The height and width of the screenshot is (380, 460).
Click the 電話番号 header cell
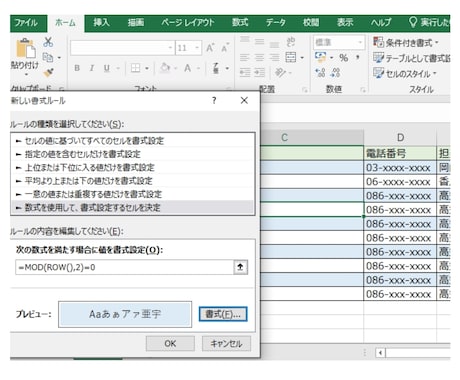(400, 153)
